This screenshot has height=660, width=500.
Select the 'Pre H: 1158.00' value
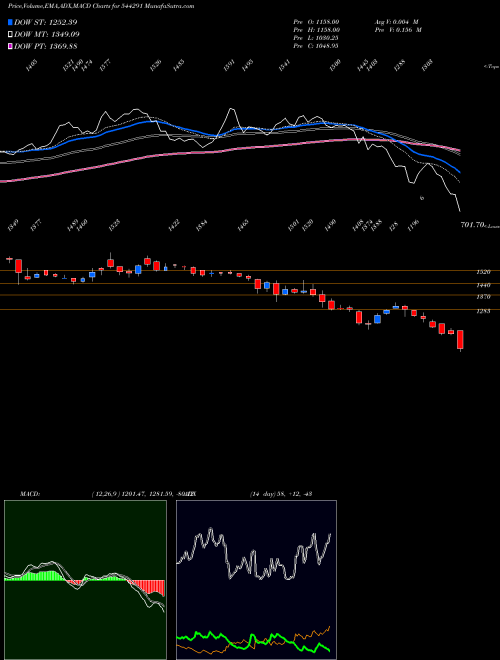coord(316,30)
